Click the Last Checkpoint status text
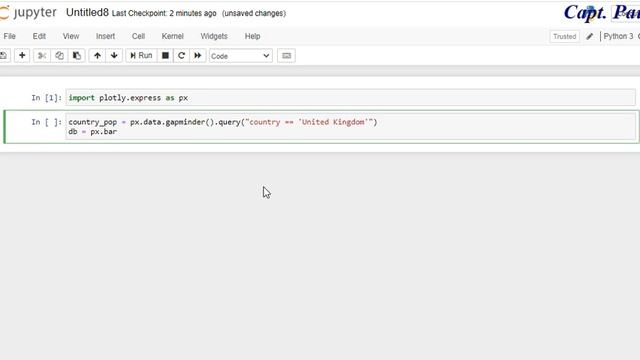Image resolution: width=640 pixels, height=360 pixels. click(164, 13)
